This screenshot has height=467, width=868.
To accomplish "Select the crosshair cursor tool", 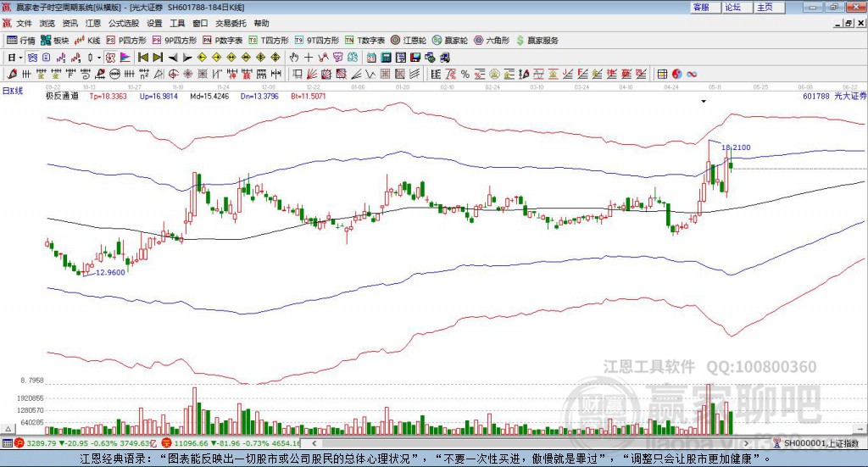I will 309,57.
